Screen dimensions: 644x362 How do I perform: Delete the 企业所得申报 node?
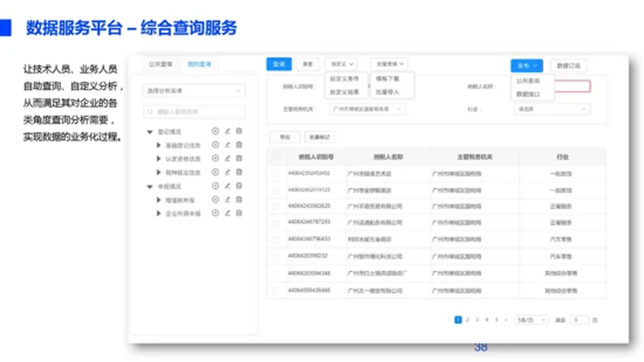239,213
